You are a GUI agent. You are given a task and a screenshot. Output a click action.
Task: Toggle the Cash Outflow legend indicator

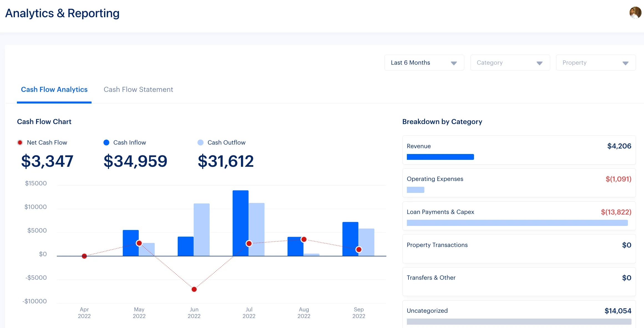[x=200, y=142]
